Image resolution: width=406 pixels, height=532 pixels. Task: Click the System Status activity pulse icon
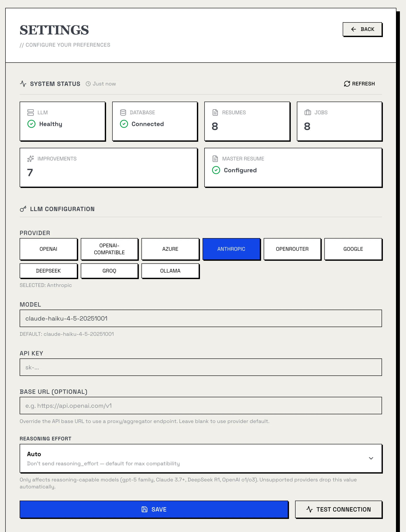tap(23, 84)
